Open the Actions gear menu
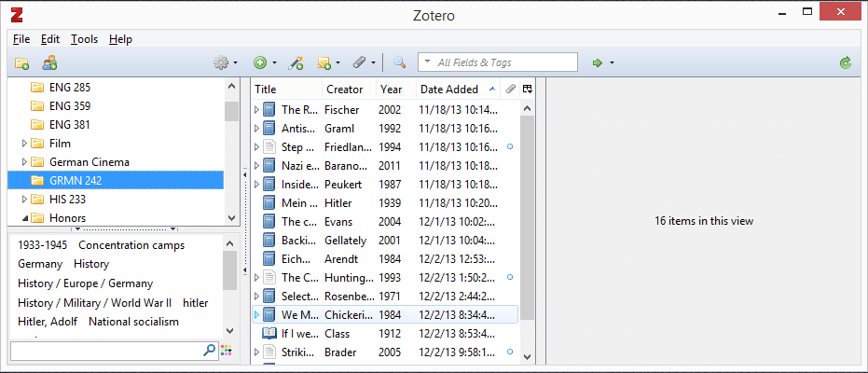This screenshot has height=373, width=868. [x=222, y=62]
